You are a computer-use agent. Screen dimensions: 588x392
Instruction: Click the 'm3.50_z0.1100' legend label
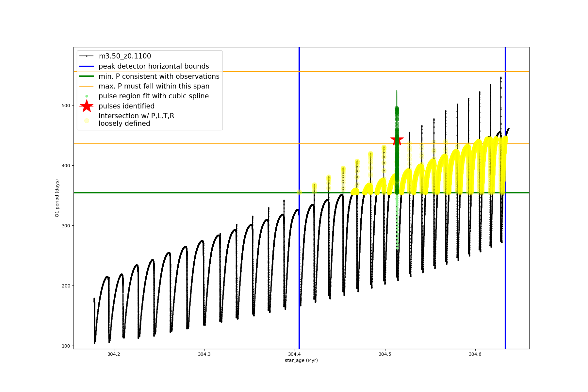(x=125, y=56)
